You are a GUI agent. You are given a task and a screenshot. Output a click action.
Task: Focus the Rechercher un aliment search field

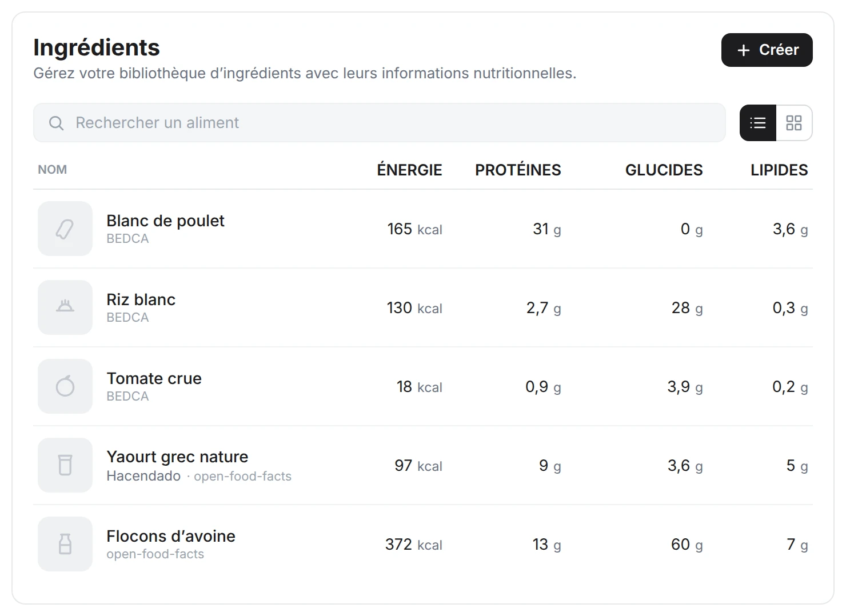pos(380,123)
